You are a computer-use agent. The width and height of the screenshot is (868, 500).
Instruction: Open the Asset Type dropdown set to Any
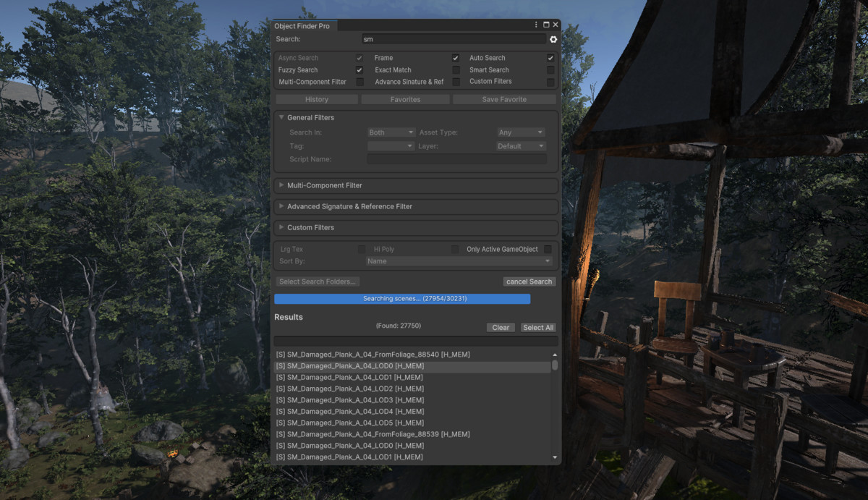click(520, 132)
